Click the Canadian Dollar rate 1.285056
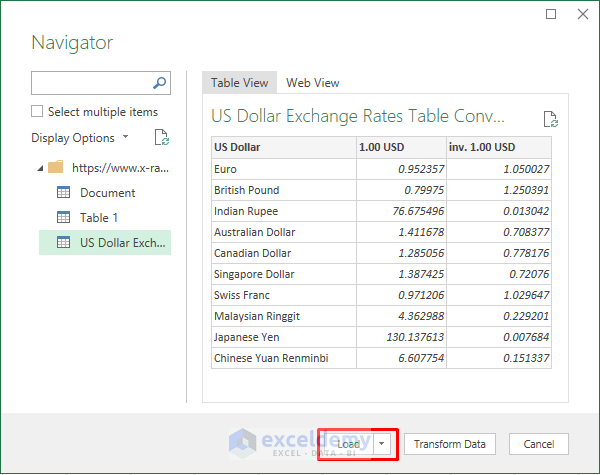Image resolution: width=600 pixels, height=475 pixels. [421, 253]
